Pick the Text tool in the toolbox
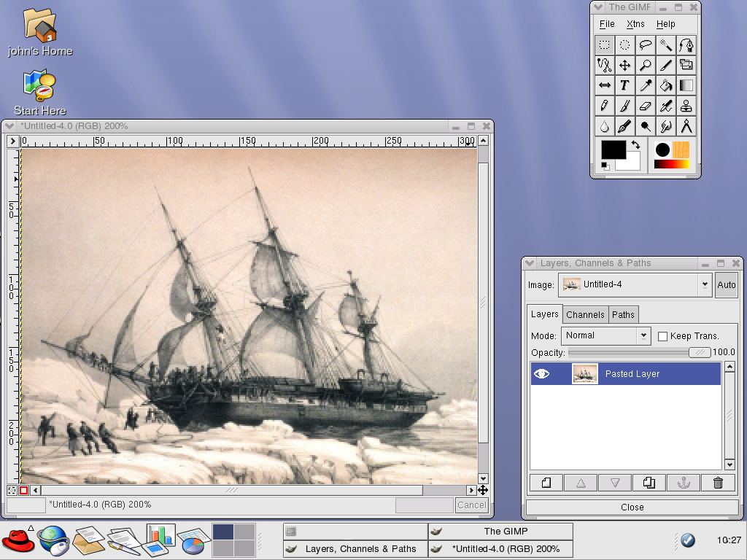 624,85
